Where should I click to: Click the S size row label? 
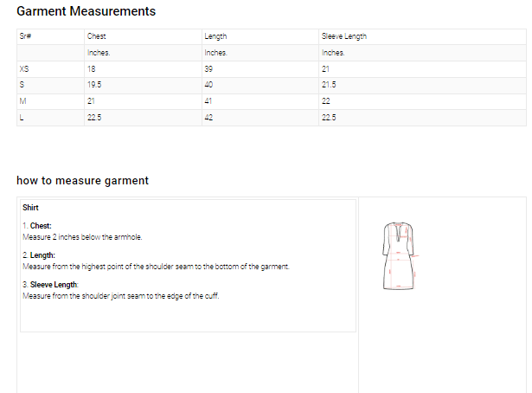click(21, 85)
